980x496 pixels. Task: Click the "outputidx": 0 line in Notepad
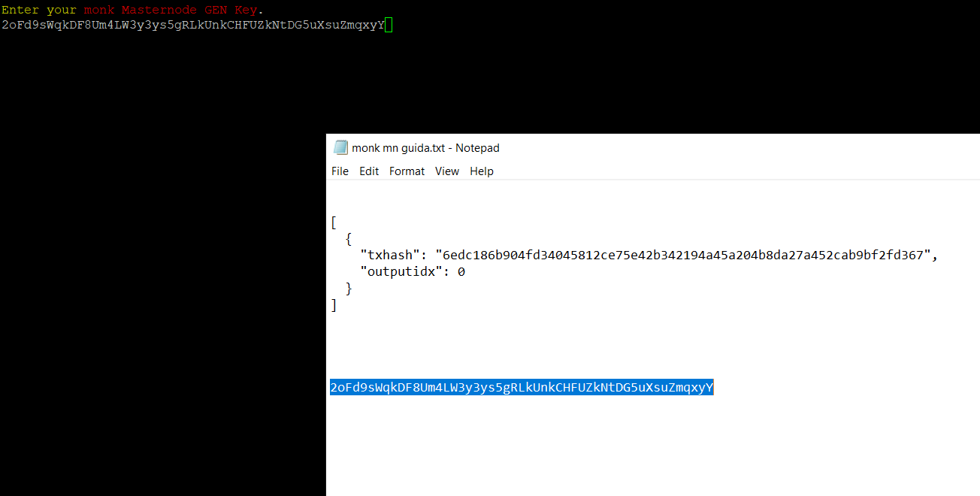coord(413,271)
